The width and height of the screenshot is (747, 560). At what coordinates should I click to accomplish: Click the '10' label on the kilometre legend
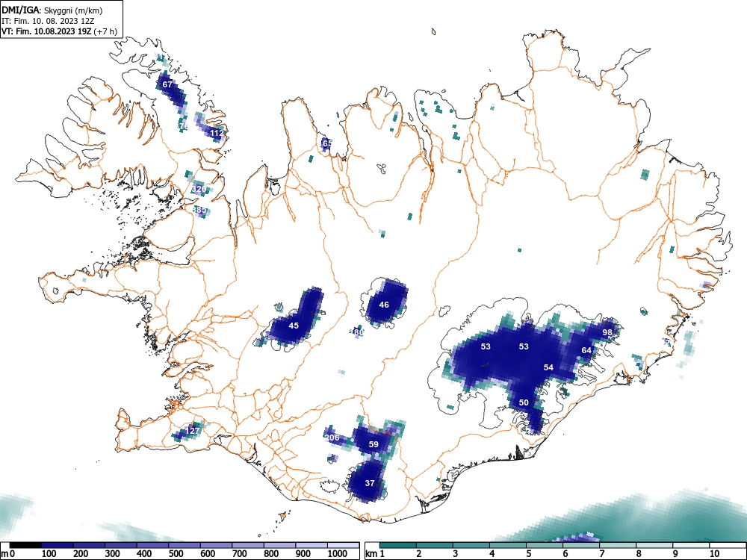click(713, 554)
